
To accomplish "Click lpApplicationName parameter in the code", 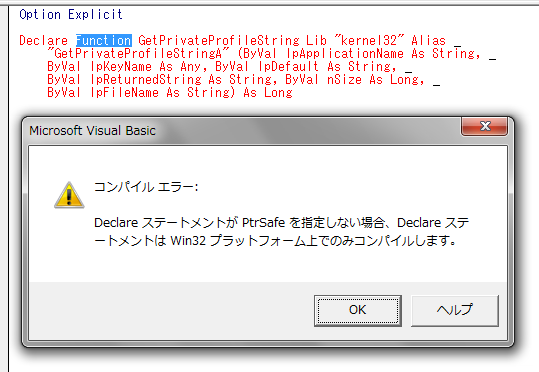I will pos(345,54).
